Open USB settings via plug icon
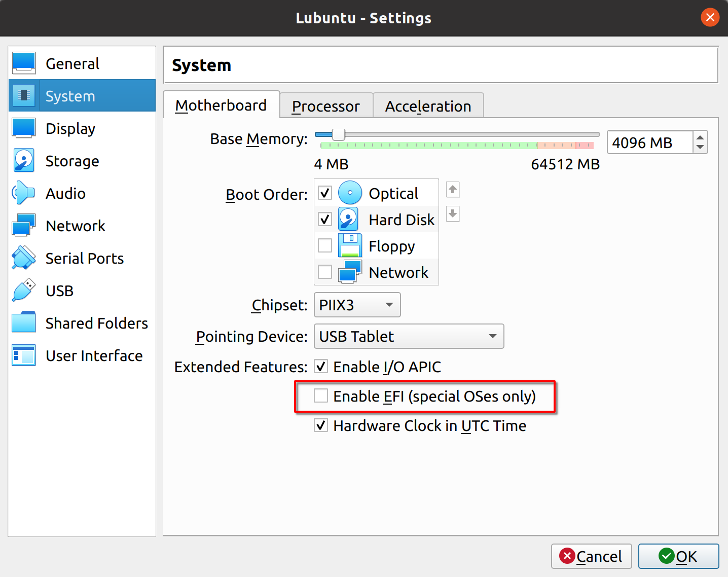 coord(23,290)
